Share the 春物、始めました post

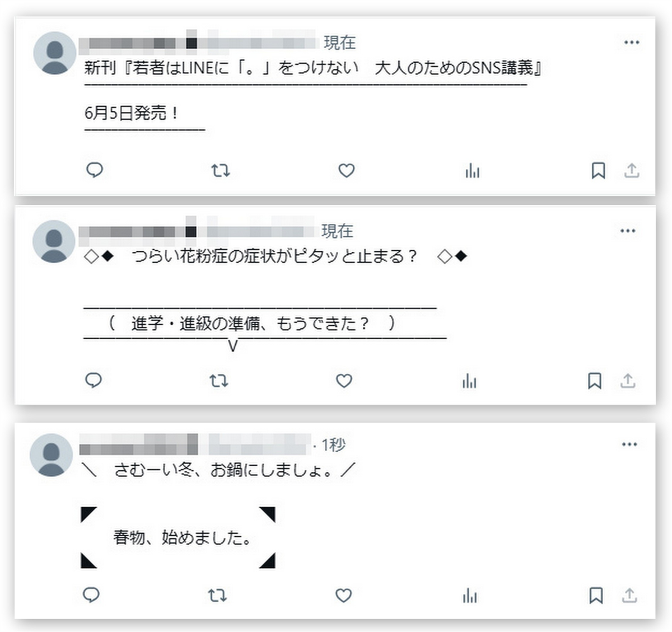pos(629,595)
